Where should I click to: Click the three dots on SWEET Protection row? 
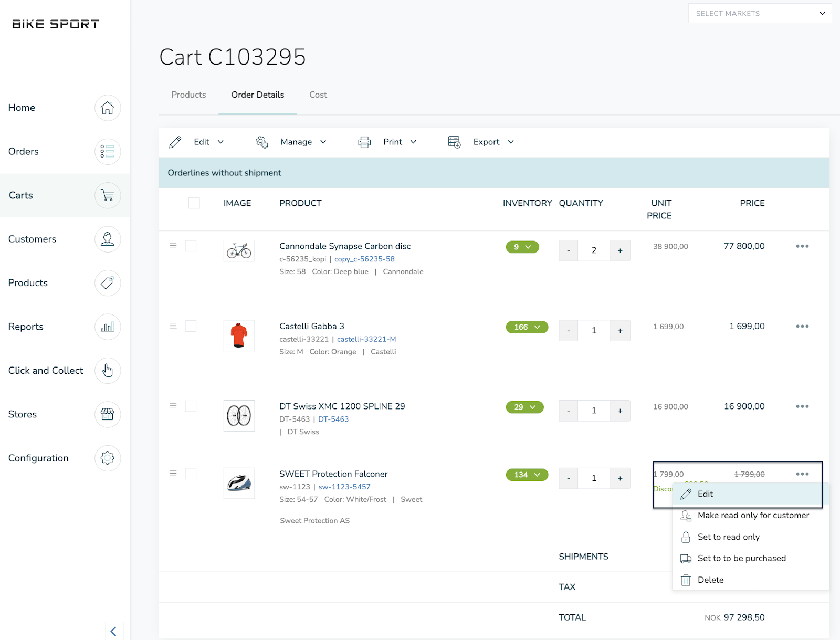coord(802,474)
